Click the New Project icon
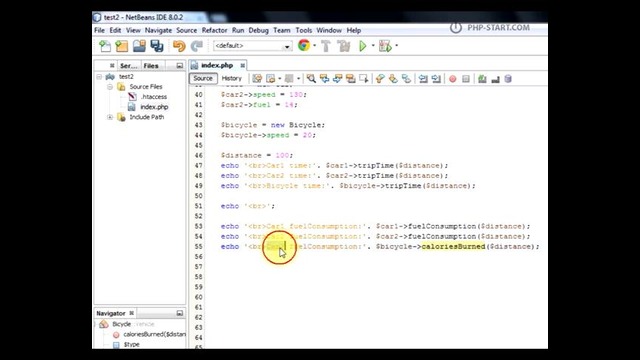The height and width of the screenshot is (360, 640). click(x=122, y=46)
